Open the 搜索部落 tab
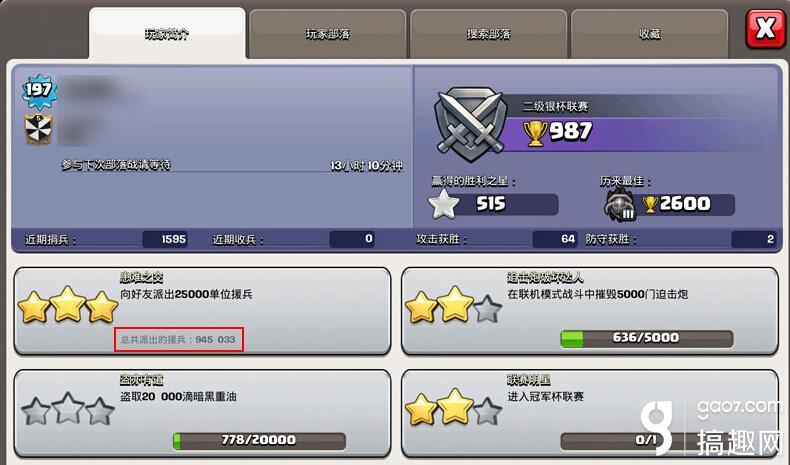Screen dimensions: 790x465 click(x=488, y=34)
